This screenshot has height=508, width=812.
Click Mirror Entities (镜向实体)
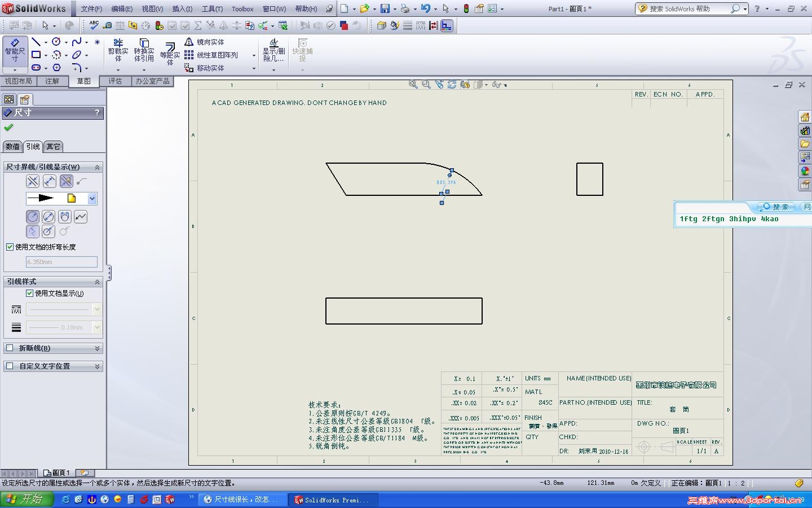coord(204,42)
